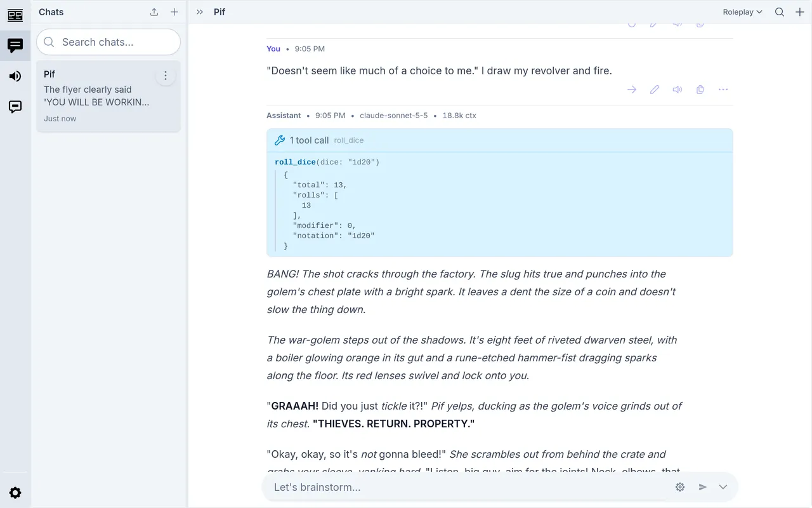Viewport: 812px width, 508px height.
Task: Open input settings gear in message box
Action: (x=680, y=487)
